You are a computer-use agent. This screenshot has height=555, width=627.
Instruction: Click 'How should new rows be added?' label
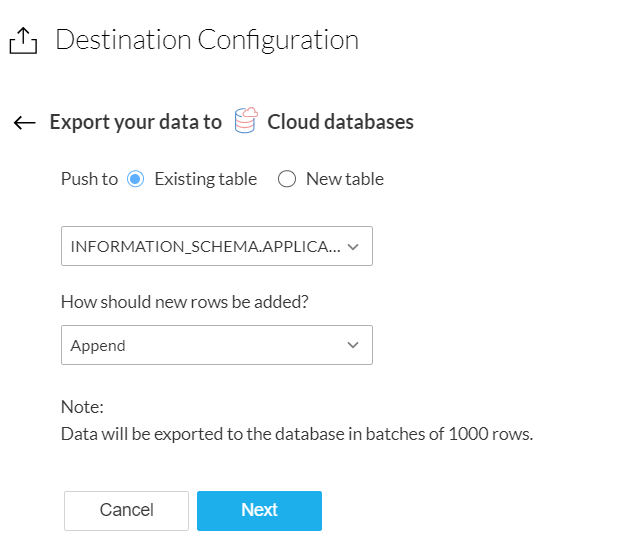tap(185, 302)
